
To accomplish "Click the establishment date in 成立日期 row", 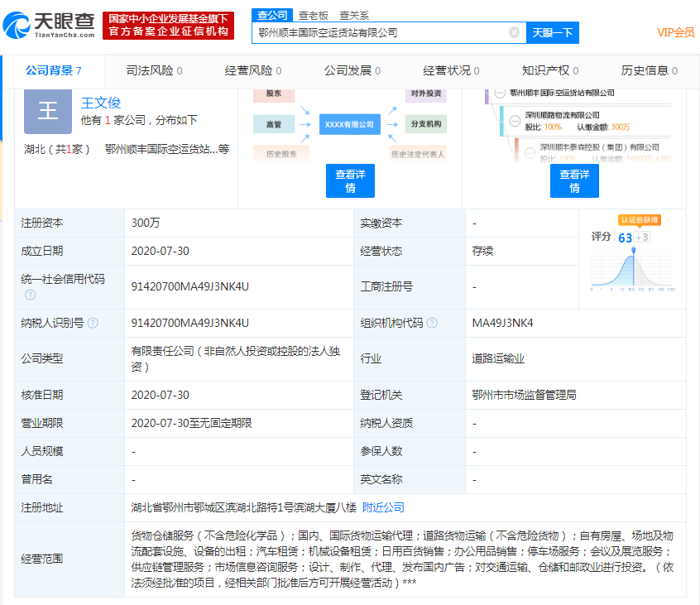I will point(161,251).
